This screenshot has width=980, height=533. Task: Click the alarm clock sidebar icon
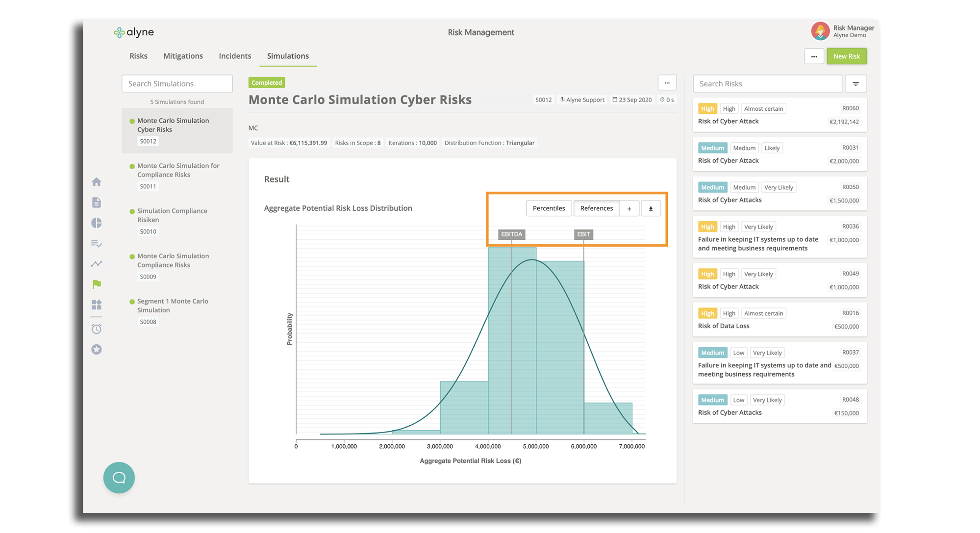(x=97, y=329)
